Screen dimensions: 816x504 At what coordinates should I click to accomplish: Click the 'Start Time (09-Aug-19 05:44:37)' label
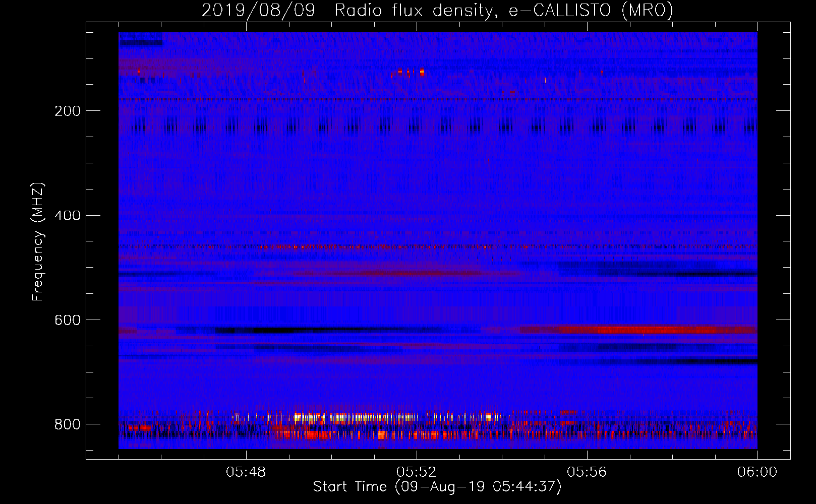[x=437, y=487]
